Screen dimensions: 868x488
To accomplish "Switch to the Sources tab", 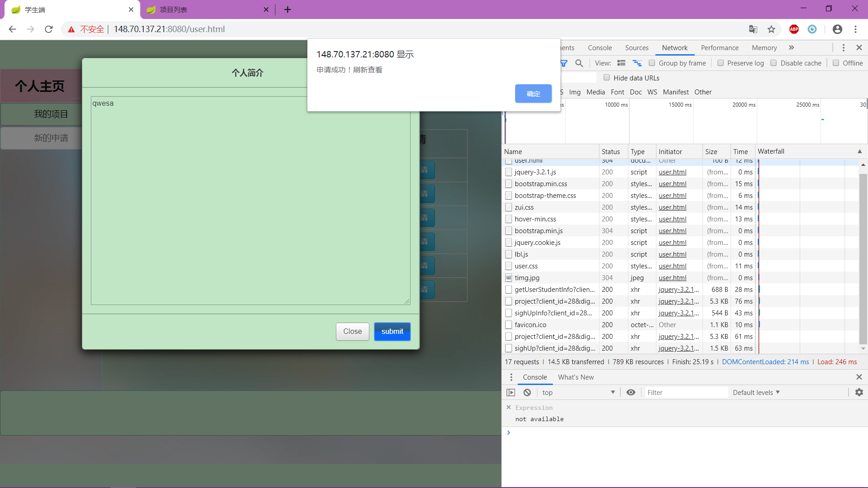I will [637, 47].
